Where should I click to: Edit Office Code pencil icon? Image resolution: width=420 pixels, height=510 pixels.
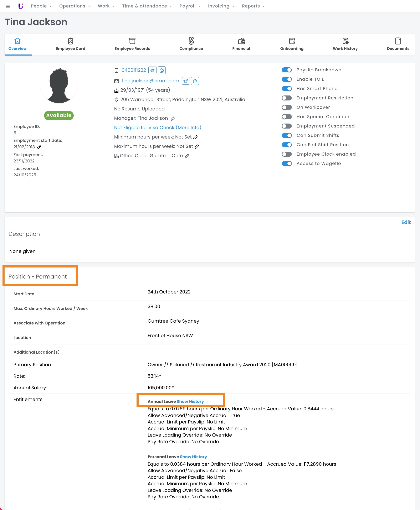pos(187,156)
